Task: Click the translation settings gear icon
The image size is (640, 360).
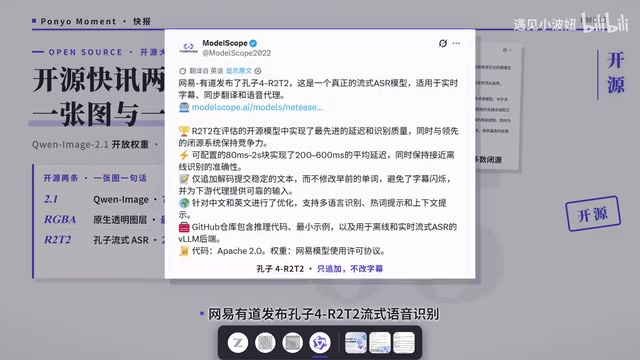Action: point(258,71)
